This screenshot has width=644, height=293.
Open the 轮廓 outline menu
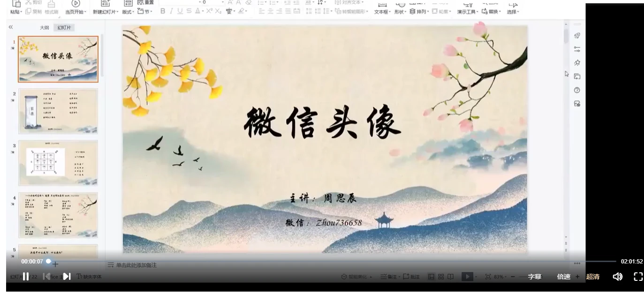click(441, 12)
